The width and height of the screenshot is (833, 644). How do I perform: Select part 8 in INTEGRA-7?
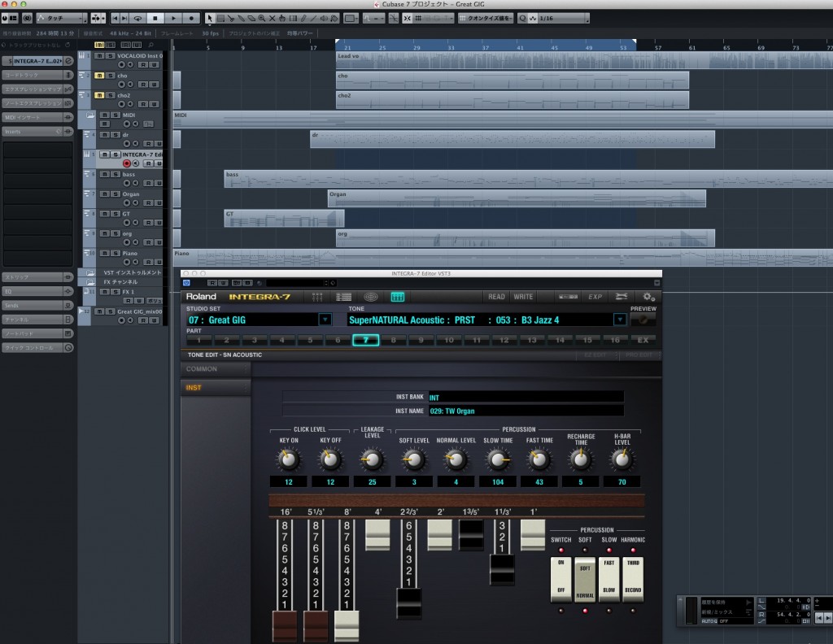(x=393, y=340)
